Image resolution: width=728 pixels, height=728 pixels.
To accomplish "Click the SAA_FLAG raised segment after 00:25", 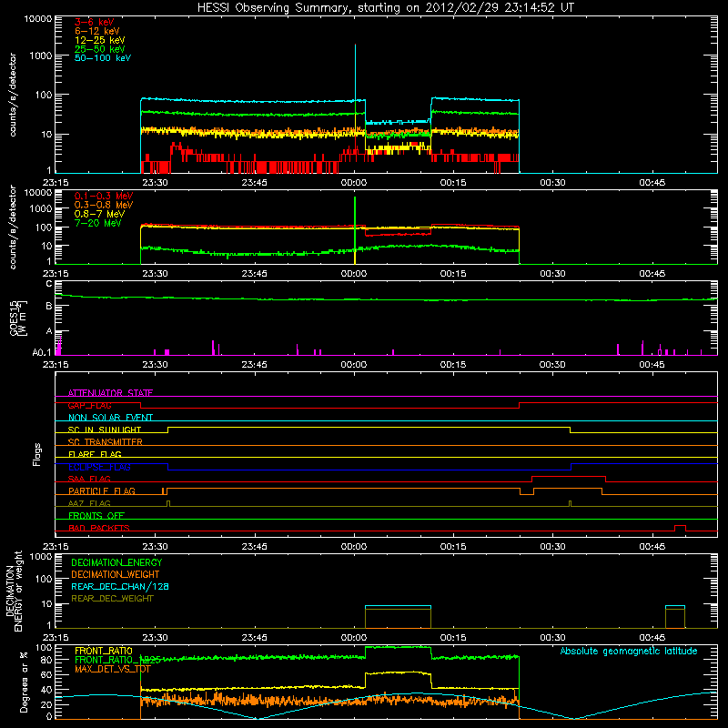I will point(569,476).
